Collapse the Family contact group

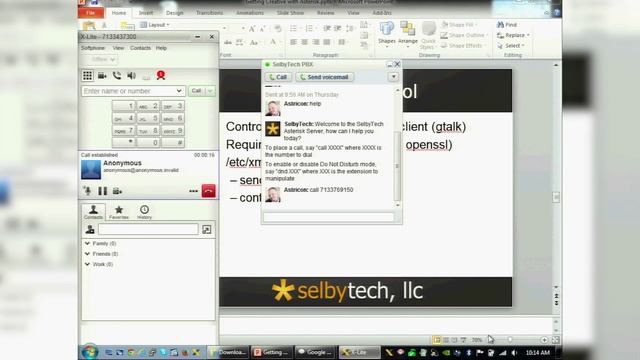[87, 243]
